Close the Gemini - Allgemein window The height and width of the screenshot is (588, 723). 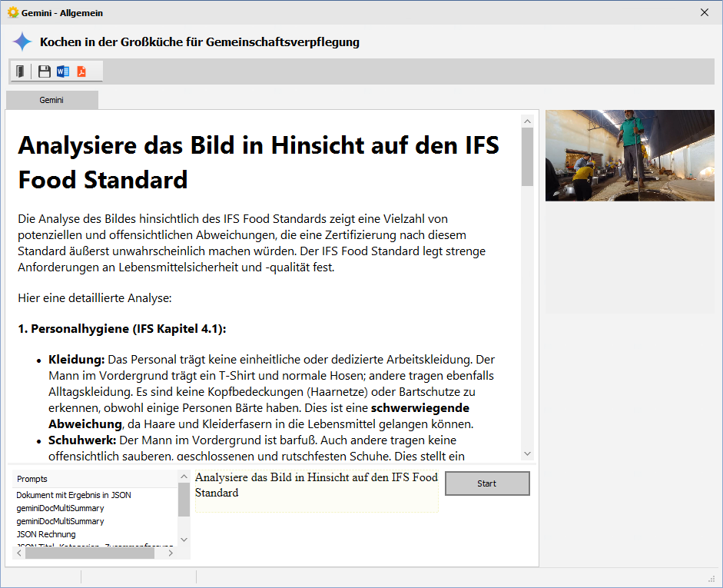click(705, 12)
